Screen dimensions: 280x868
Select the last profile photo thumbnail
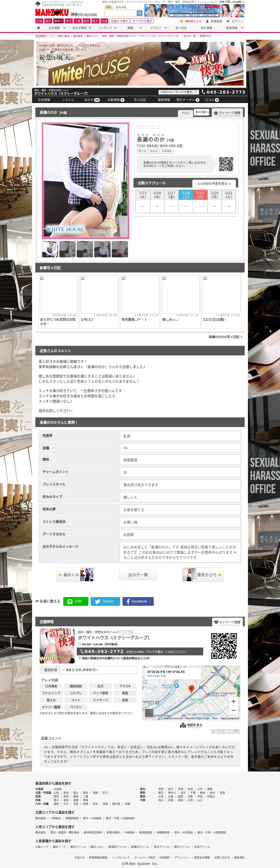(x=120, y=249)
